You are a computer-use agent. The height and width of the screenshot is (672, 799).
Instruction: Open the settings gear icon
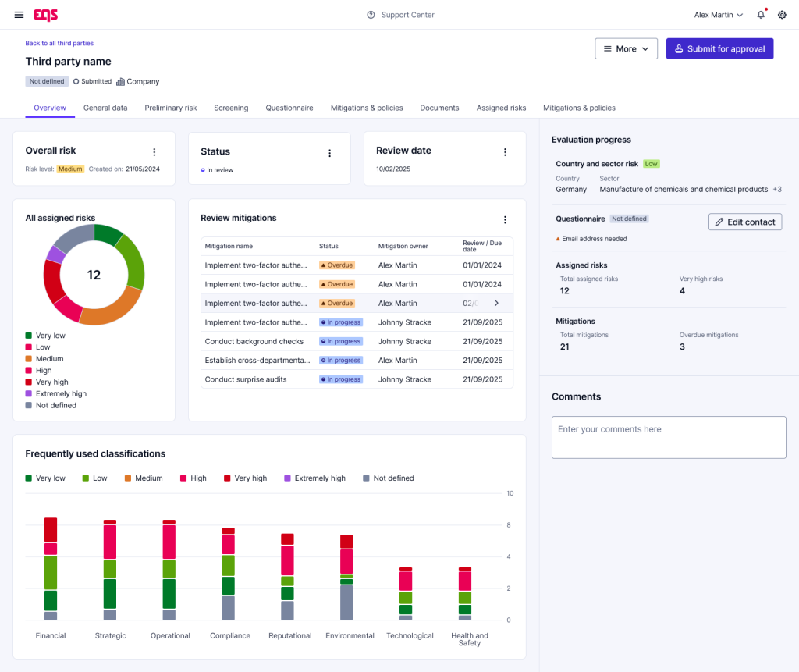[782, 15]
